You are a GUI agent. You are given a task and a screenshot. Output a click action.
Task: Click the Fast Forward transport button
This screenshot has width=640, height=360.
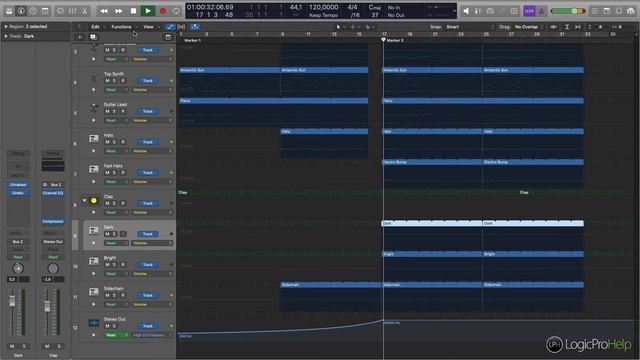coord(119,11)
